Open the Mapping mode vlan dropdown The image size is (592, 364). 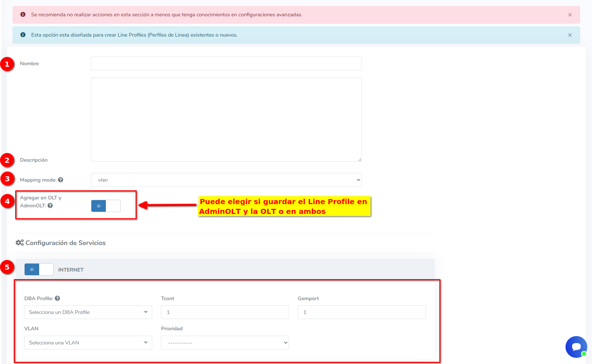point(226,180)
